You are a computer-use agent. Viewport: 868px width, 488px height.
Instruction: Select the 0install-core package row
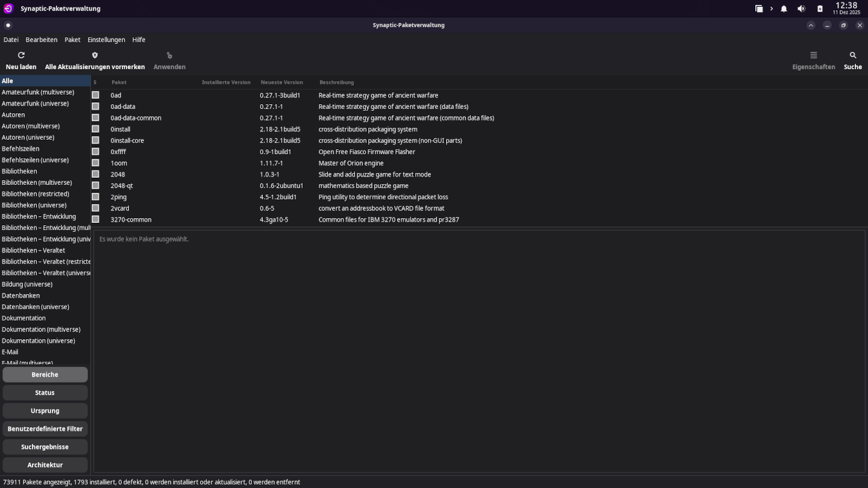click(127, 140)
